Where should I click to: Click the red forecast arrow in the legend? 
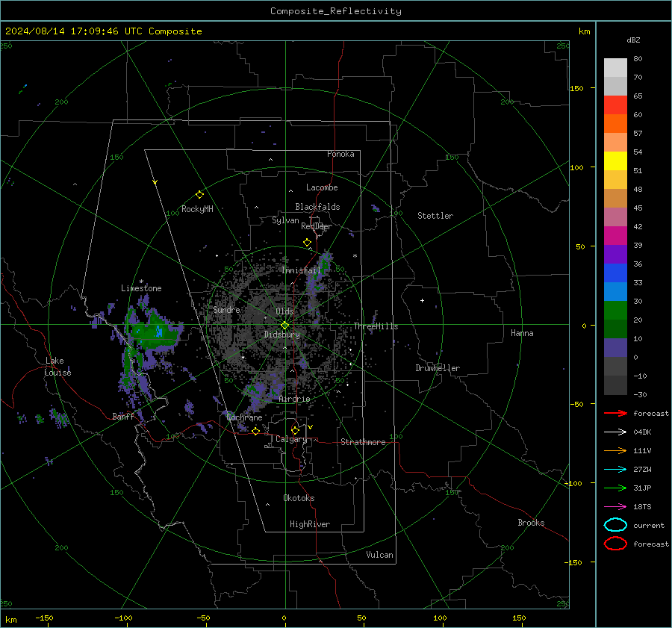[615, 413]
